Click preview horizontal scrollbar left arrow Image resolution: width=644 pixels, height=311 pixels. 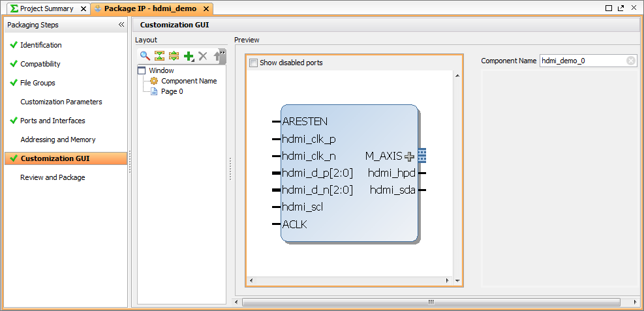click(251, 281)
